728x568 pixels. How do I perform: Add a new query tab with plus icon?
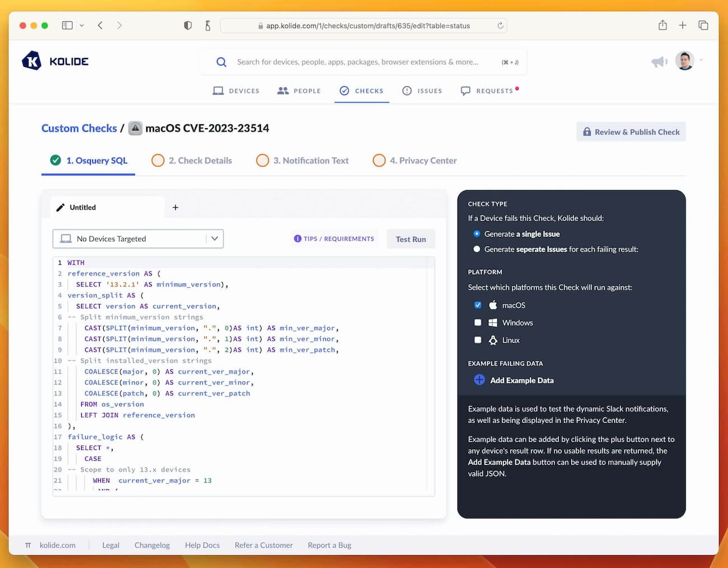pyautogui.click(x=175, y=207)
